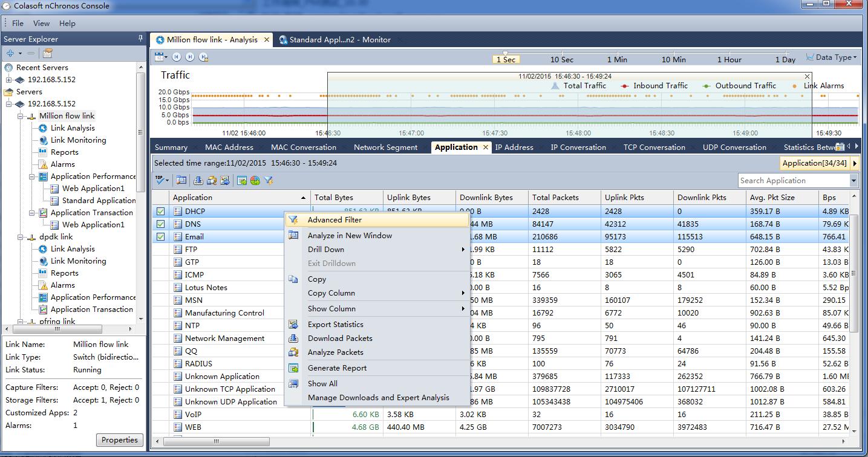This screenshot has width=868, height=457.
Task: Choose Export Statistics in context menu
Action: (x=377, y=325)
